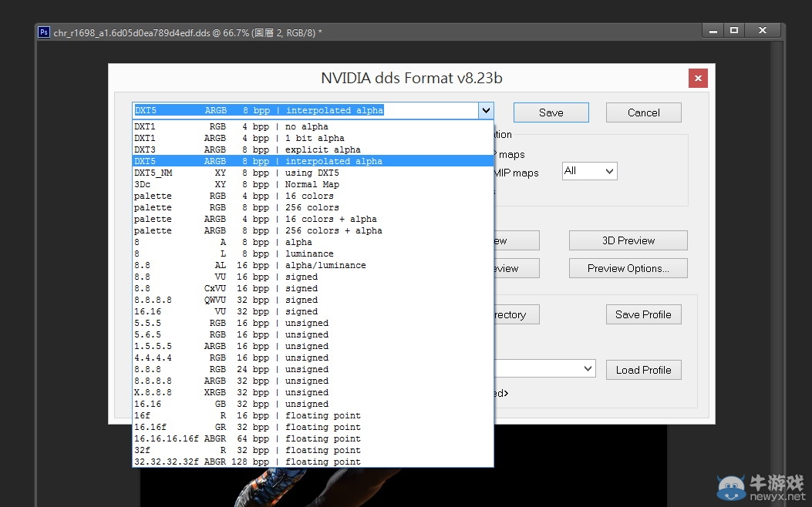This screenshot has height=507, width=812.
Task: Choose 8.8.8.8 ARGB 32 bpp unsigned
Action: pyautogui.click(x=313, y=381)
